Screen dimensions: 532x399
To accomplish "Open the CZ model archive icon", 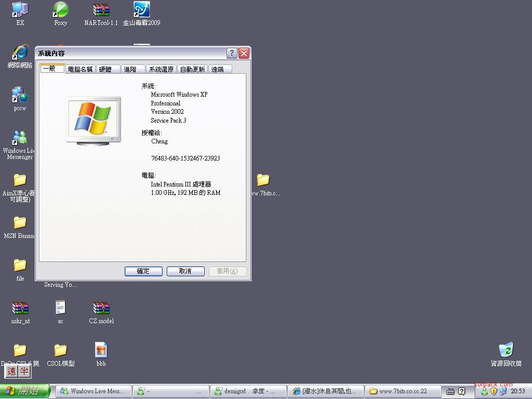I will click(101, 308).
